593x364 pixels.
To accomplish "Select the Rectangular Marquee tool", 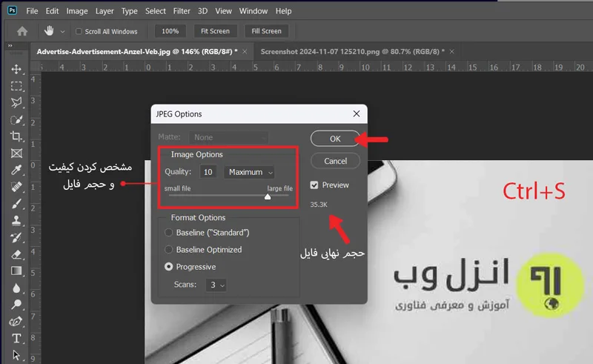I will point(16,86).
